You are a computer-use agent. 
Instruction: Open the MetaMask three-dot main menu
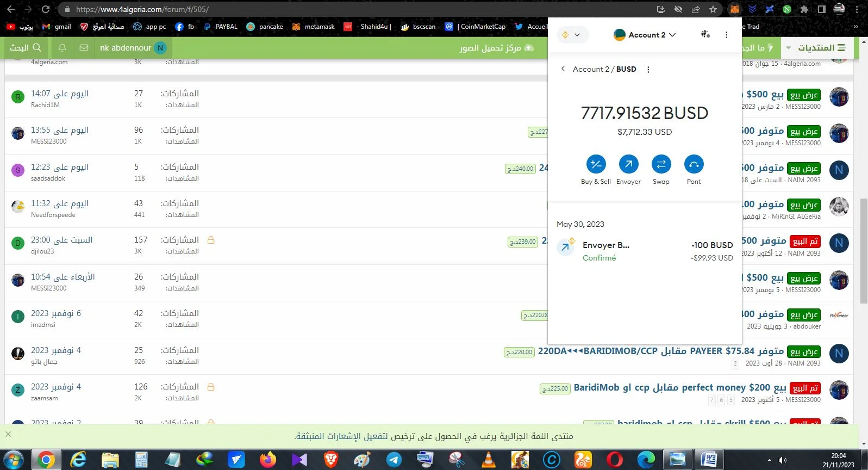(726, 35)
